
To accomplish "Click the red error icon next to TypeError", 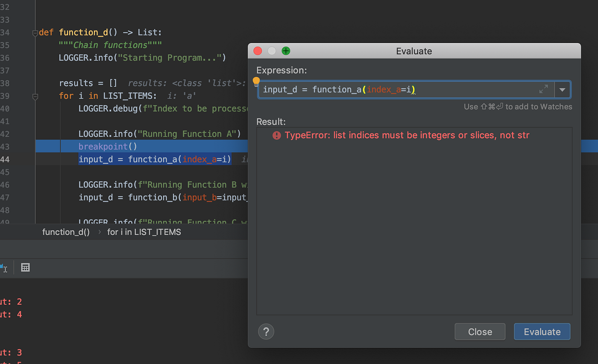I will pos(276,135).
